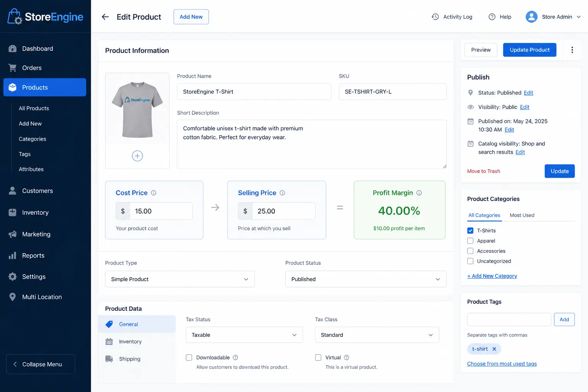The width and height of the screenshot is (588, 392).
Task: Click the Orders cart icon
Action: click(13, 68)
